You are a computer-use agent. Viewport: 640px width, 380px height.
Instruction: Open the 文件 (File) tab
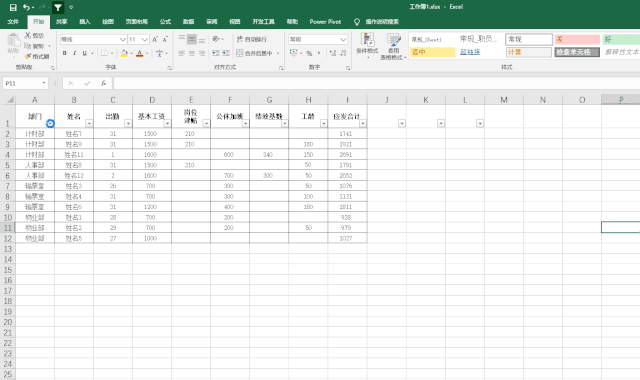pyautogui.click(x=13, y=22)
